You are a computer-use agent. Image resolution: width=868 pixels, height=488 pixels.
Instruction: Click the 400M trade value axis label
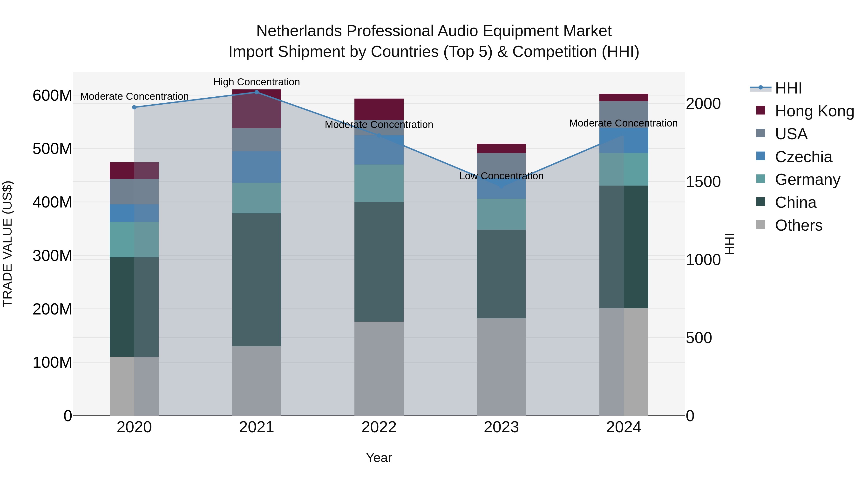click(52, 202)
